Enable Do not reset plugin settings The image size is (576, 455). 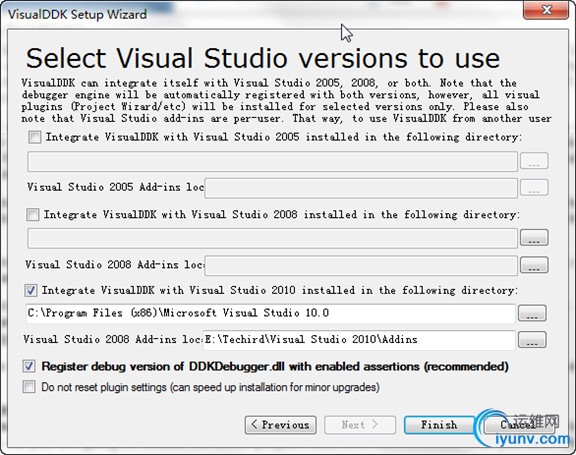click(29, 387)
